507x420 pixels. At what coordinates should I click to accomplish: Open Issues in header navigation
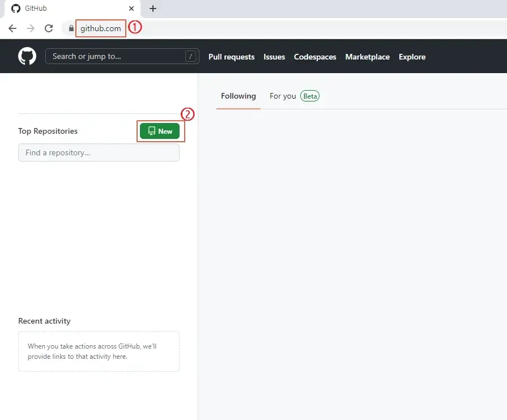pos(274,57)
